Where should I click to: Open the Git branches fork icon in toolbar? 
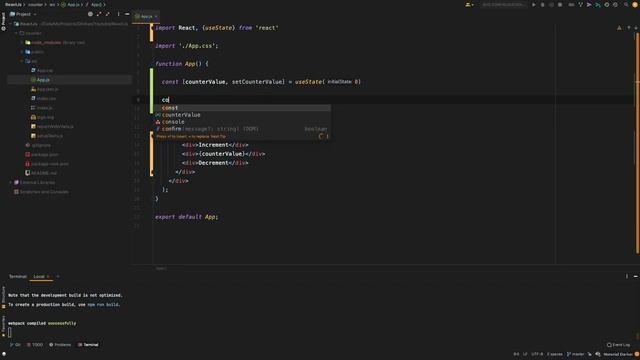580,5
